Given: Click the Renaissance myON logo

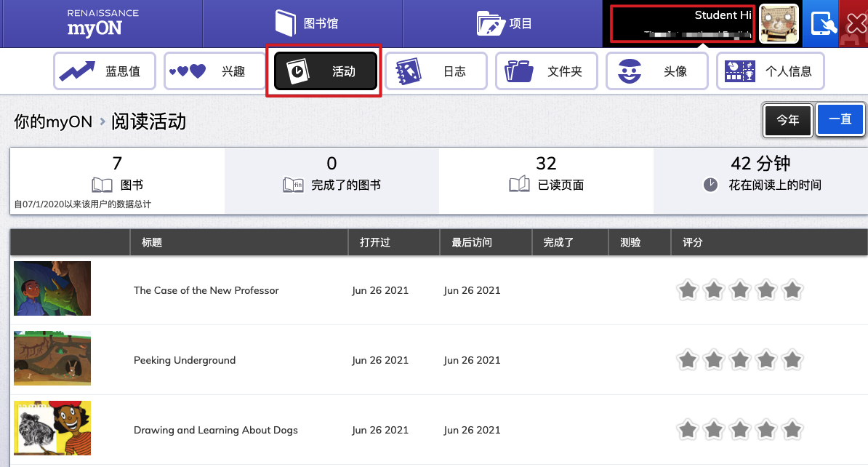Looking at the screenshot, I should tap(103, 23).
